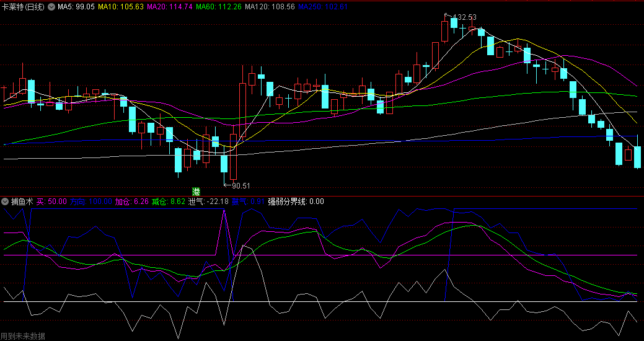
Task: Click the MA120: 108.56 label
Action: pyautogui.click(x=270, y=7)
